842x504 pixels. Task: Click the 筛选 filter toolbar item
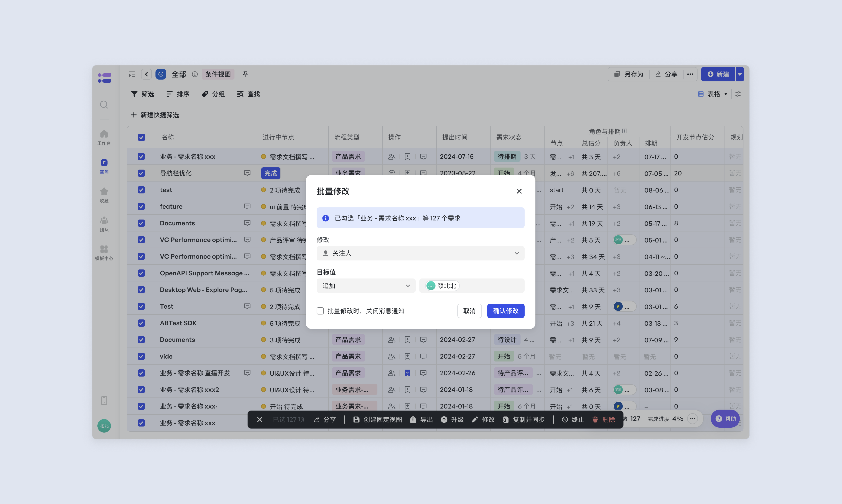click(142, 94)
